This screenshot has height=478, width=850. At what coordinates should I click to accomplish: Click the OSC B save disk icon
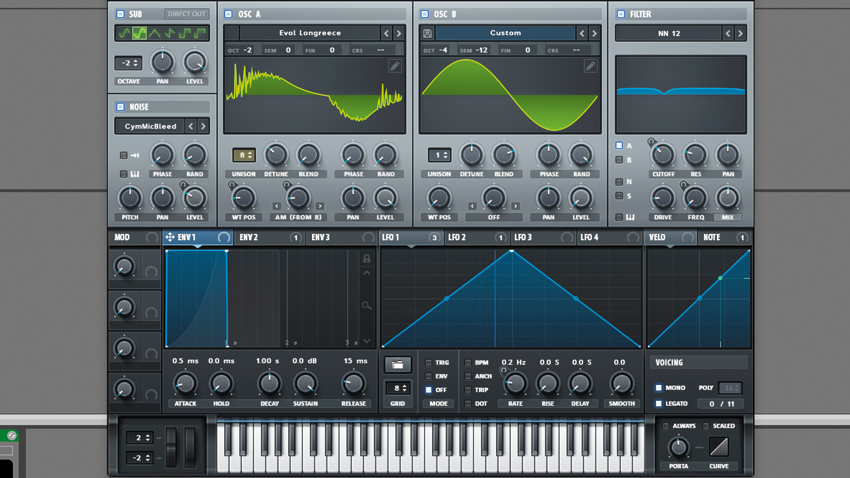coord(428,34)
